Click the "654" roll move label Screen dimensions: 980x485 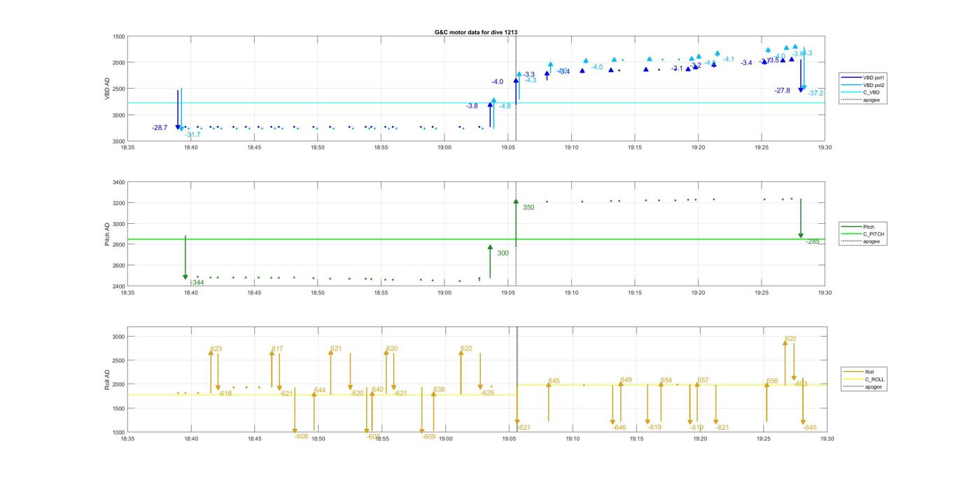point(666,381)
